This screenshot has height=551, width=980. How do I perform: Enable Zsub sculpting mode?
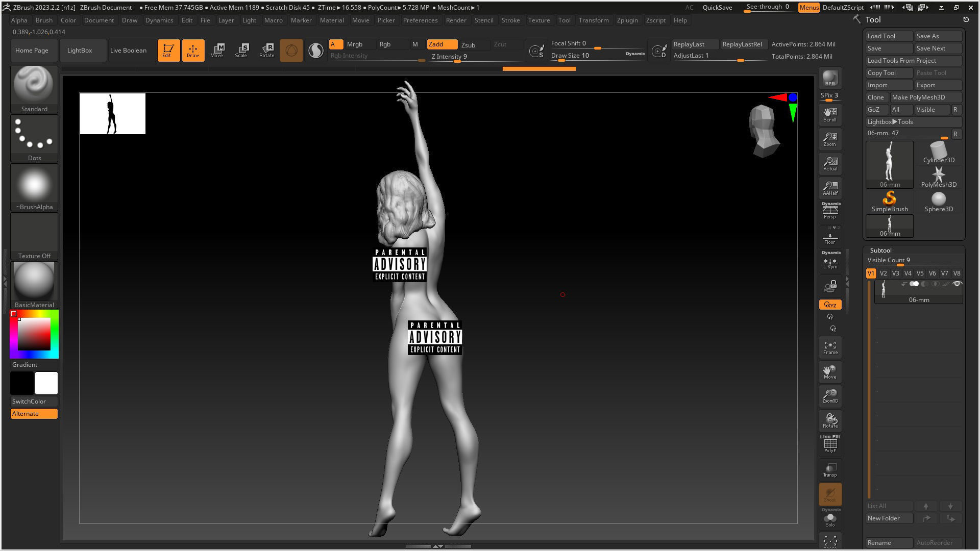(x=468, y=45)
